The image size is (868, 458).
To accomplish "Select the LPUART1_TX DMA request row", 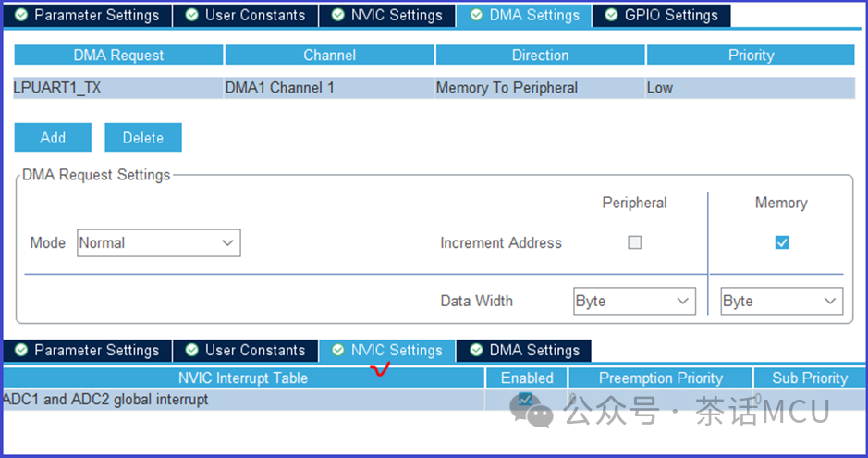I will pos(434,88).
